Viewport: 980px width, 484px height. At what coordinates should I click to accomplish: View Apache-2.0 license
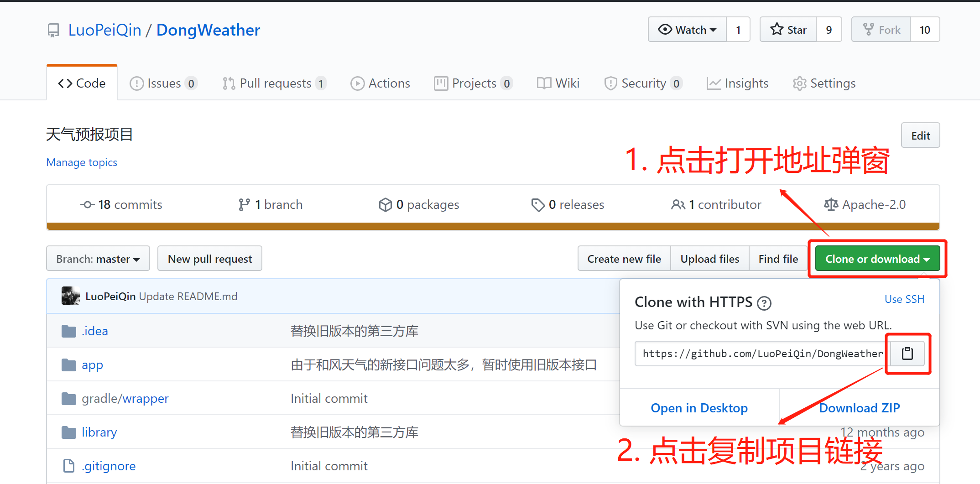(865, 205)
